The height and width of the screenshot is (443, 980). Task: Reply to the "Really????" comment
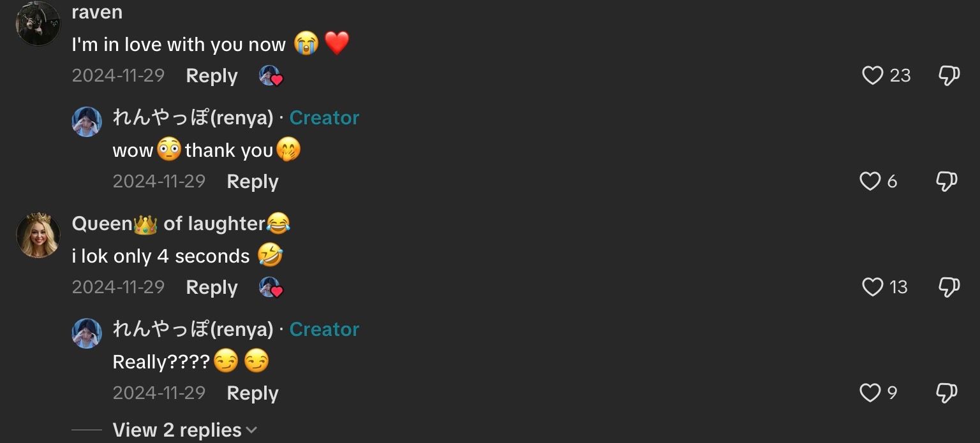[x=253, y=393]
